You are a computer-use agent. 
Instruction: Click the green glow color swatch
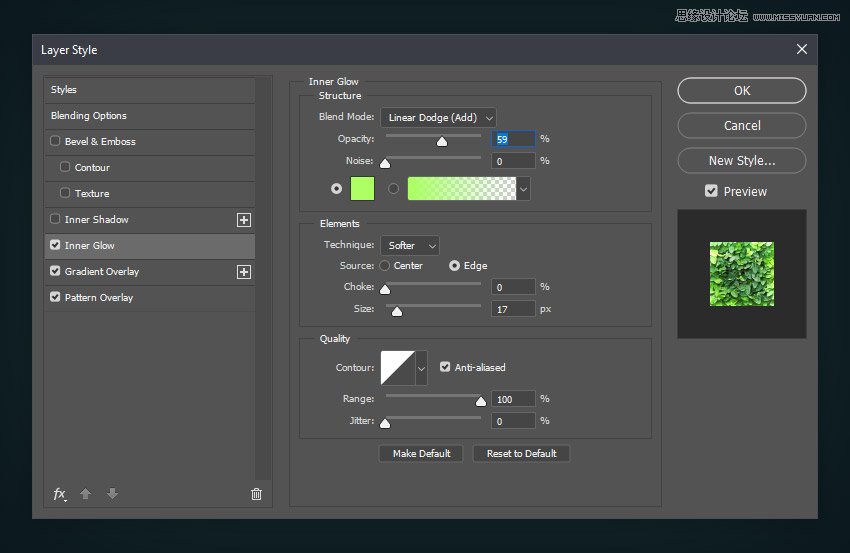tap(362, 188)
